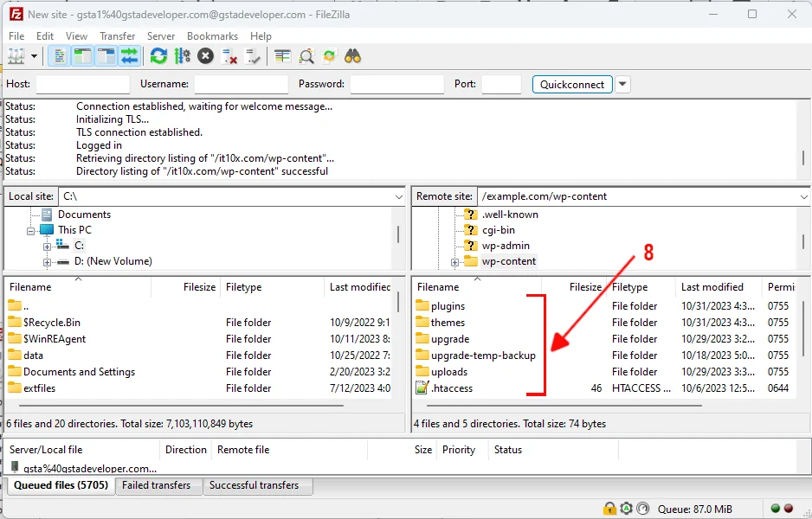This screenshot has width=812, height=519.
Task: Cancel the current operation via toolbar
Action: (x=205, y=56)
